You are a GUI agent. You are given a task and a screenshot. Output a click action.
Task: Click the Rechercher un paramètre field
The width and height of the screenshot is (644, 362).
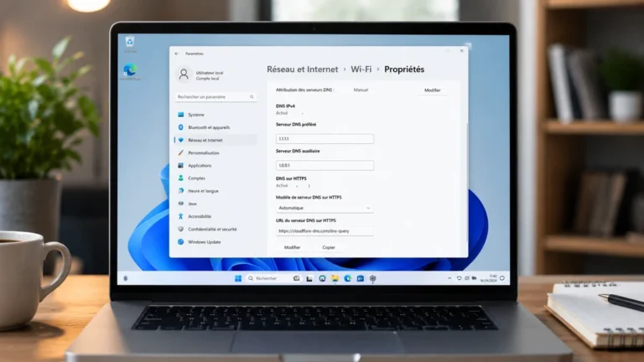coord(216,97)
